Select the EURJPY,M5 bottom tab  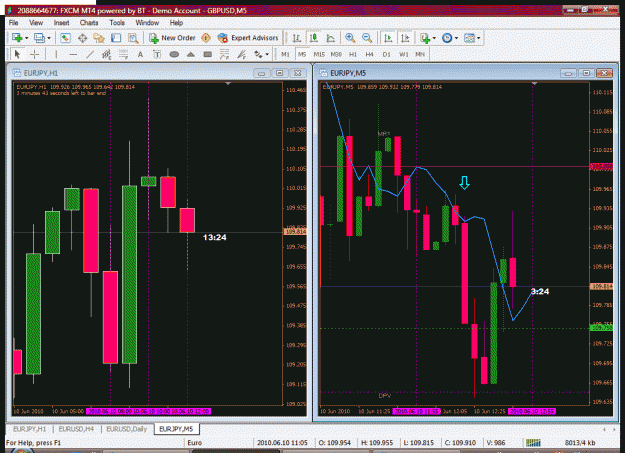point(176,429)
